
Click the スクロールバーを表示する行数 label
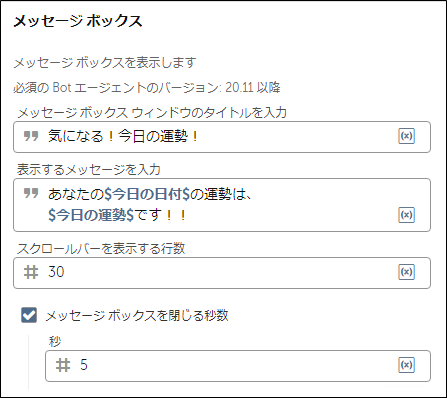(x=101, y=248)
